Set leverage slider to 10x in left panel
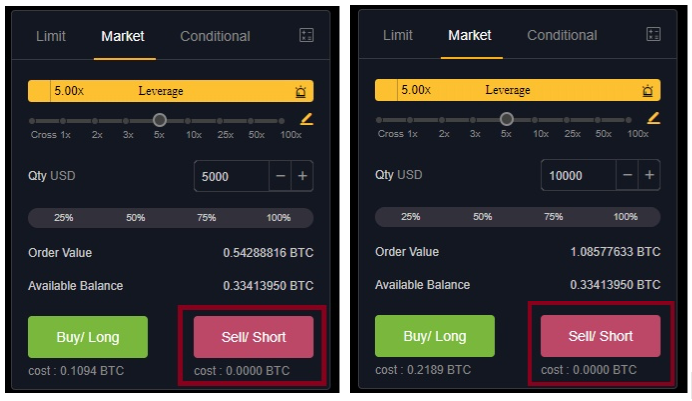This screenshot has height=401, width=692. pyautogui.click(x=188, y=121)
